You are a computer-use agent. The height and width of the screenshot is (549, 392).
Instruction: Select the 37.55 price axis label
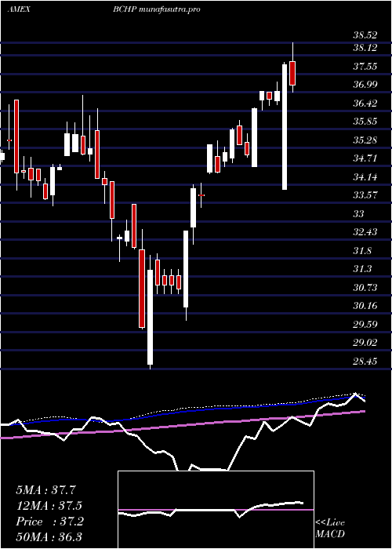tap(365, 67)
